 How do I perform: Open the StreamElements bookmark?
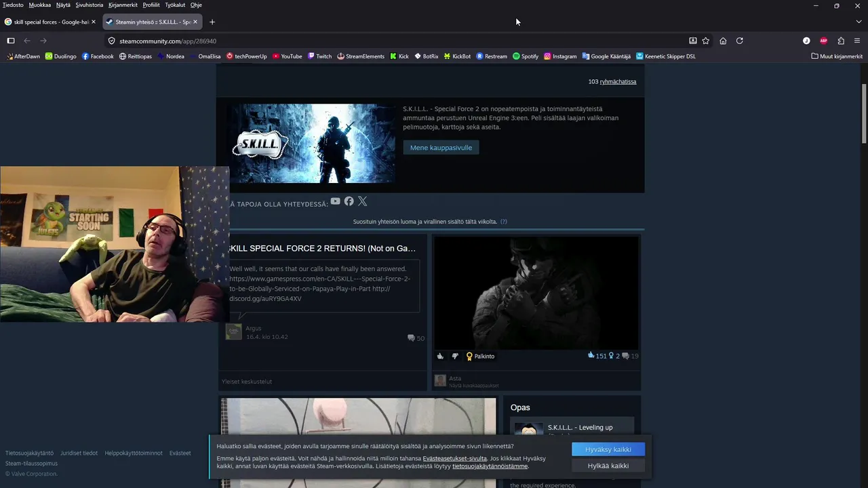[x=361, y=56]
